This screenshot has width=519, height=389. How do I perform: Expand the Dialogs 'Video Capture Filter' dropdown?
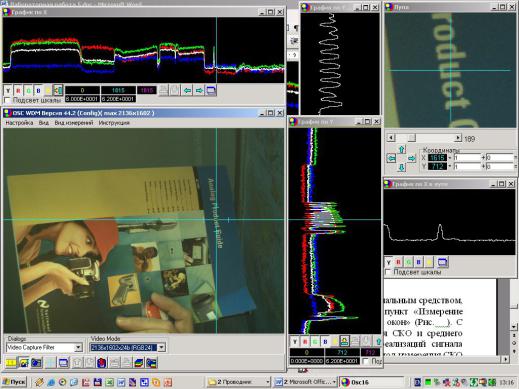tap(78, 347)
